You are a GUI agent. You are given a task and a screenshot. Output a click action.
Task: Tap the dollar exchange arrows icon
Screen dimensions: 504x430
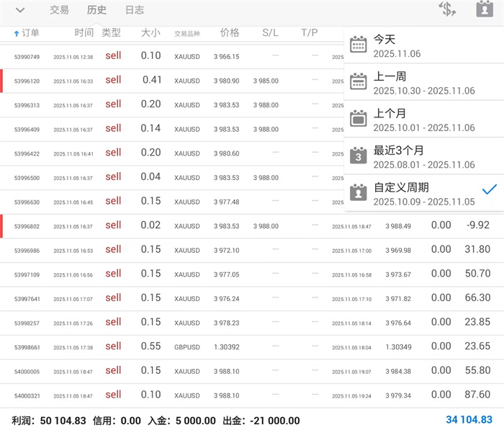coord(447,9)
